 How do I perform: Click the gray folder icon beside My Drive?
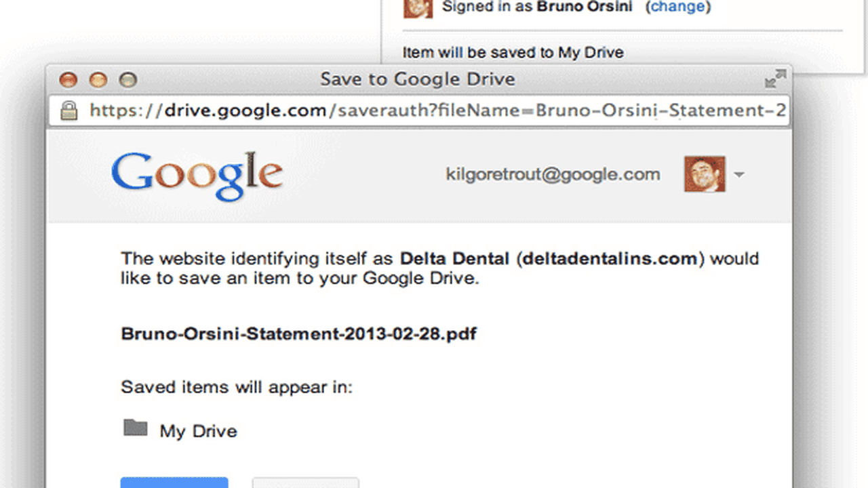136,428
